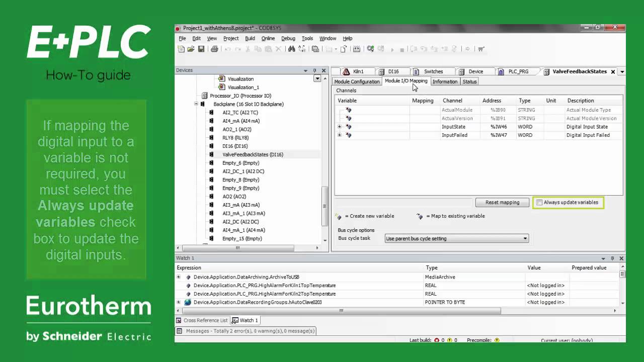Open the Messages status bar entry
644x362 pixels.
(246, 331)
